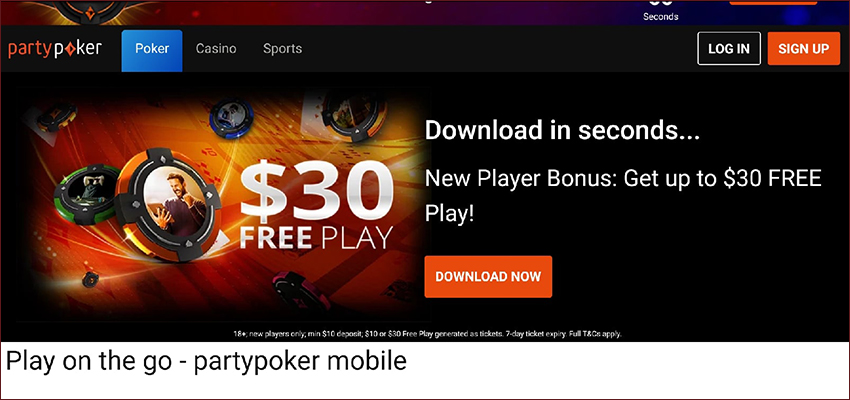Click the blue poker chip near top

click(x=231, y=118)
